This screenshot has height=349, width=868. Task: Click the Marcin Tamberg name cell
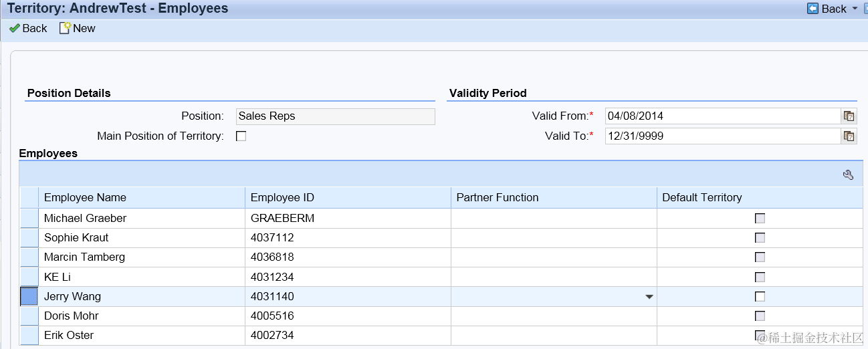(x=142, y=257)
